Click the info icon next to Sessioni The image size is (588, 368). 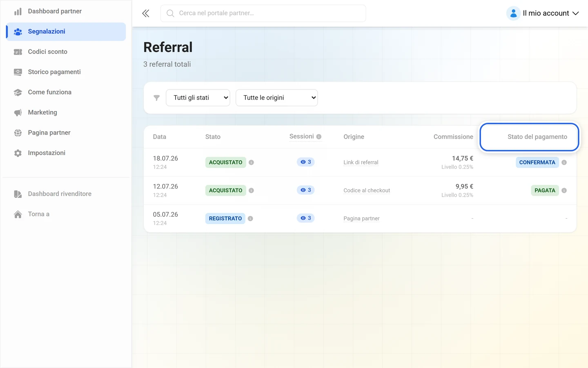(319, 137)
